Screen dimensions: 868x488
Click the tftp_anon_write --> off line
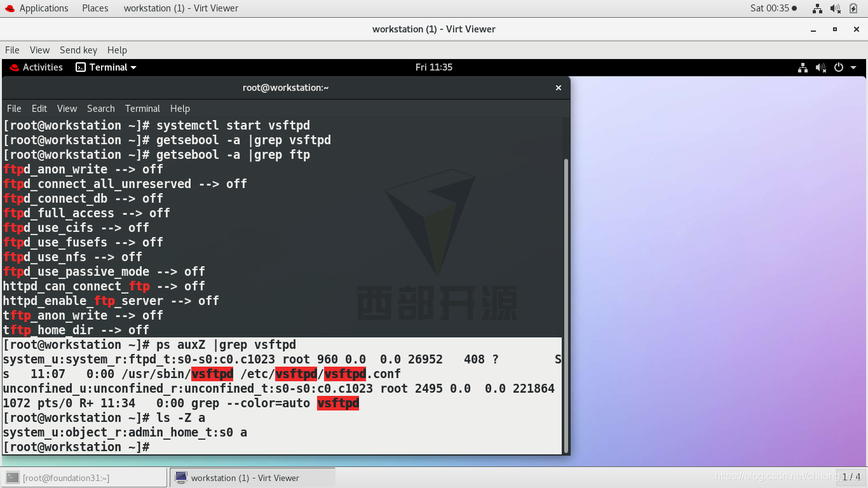click(83, 315)
